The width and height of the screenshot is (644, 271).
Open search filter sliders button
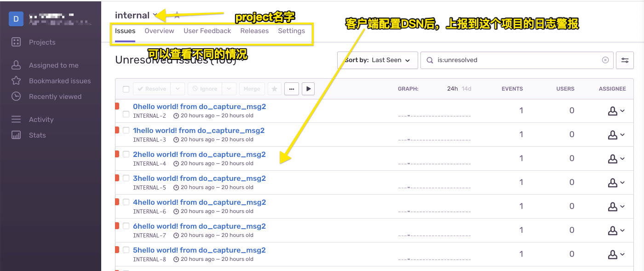click(x=625, y=60)
